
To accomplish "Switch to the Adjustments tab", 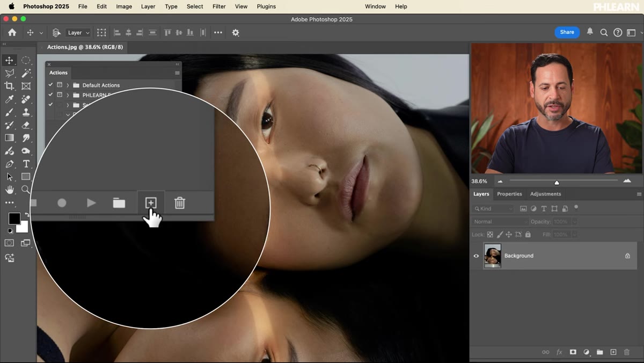I will coord(545,194).
